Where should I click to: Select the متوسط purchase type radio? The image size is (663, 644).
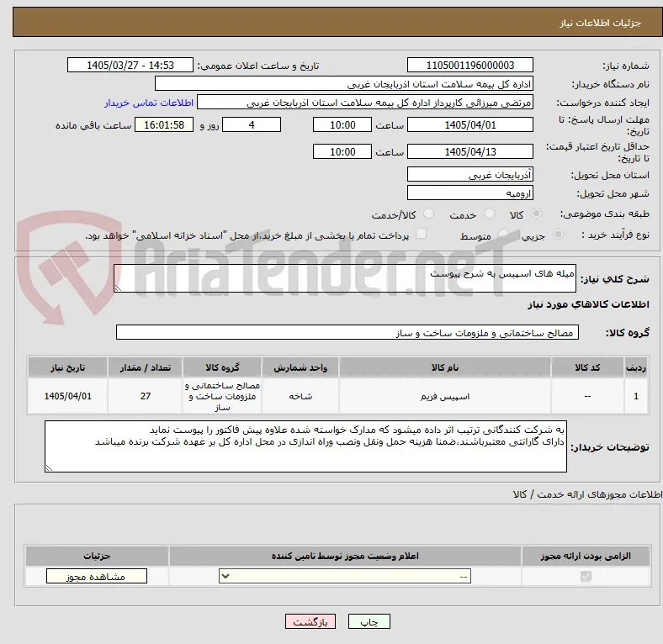[503, 234]
